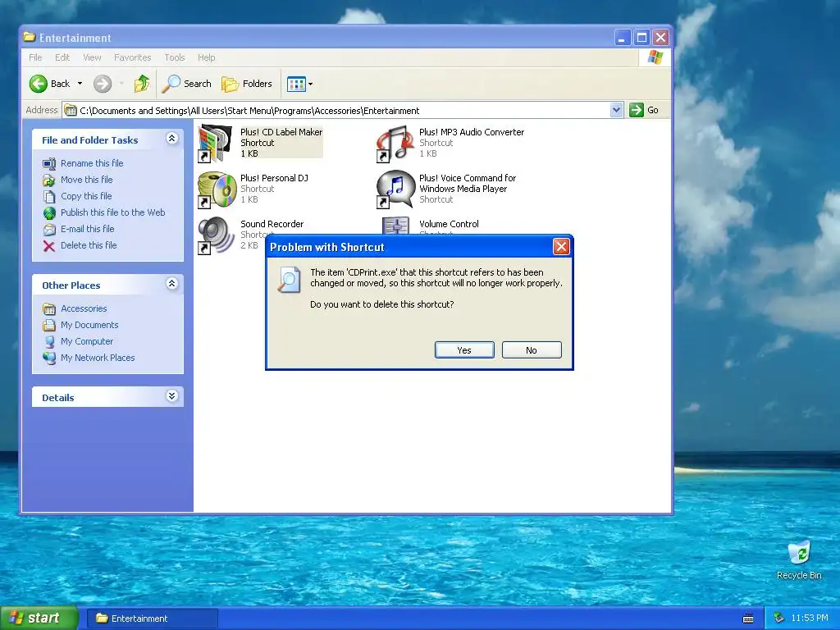The height and width of the screenshot is (630, 840).
Task: Click the 'Volume Control' file name
Action: pos(449,224)
